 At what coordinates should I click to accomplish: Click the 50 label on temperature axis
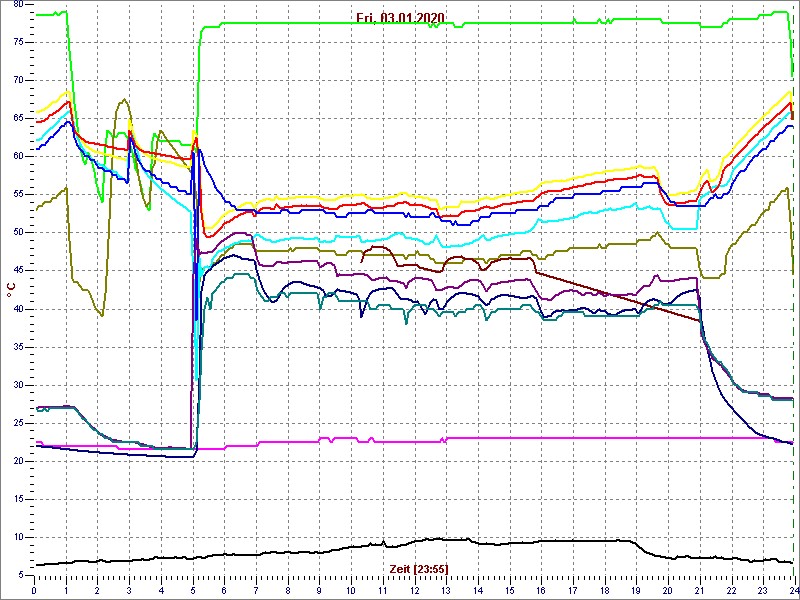pyautogui.click(x=18, y=232)
